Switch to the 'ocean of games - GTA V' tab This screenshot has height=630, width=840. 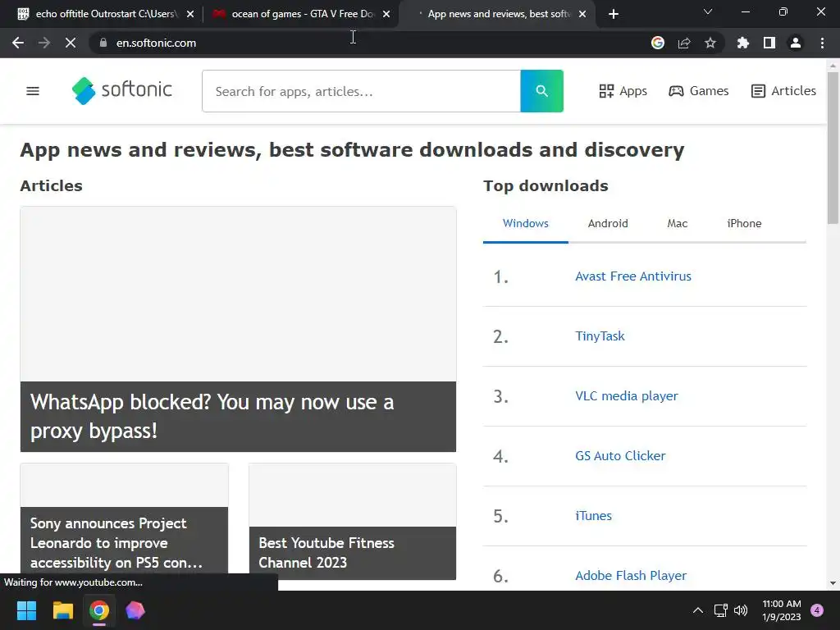300,14
